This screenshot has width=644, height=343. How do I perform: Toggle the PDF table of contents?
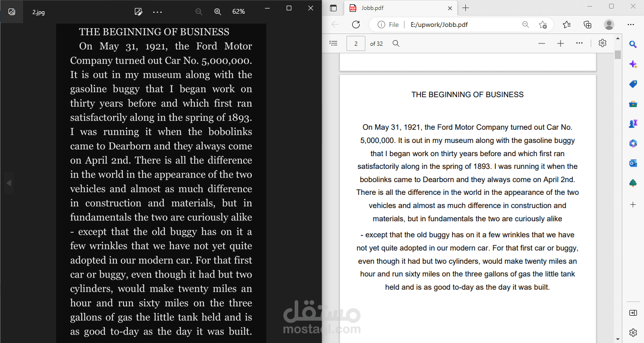[x=333, y=43]
